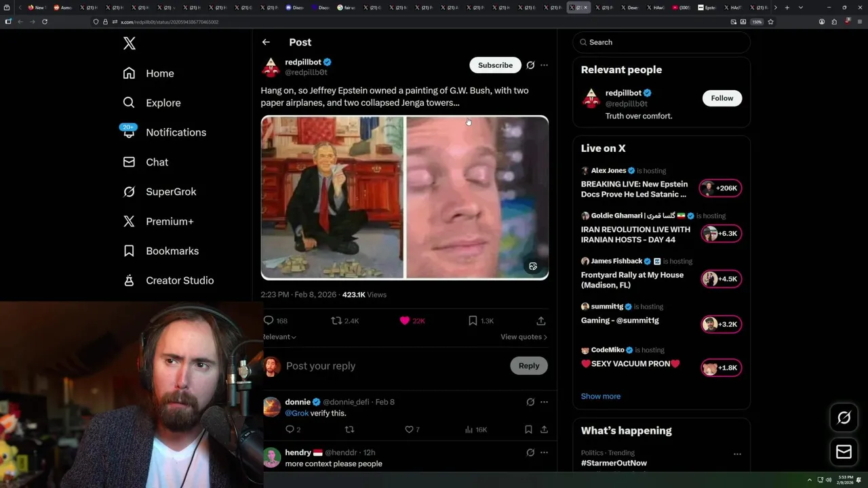Open Creator Studio from the sidebar
This screenshot has width=868, height=488.
168,281
